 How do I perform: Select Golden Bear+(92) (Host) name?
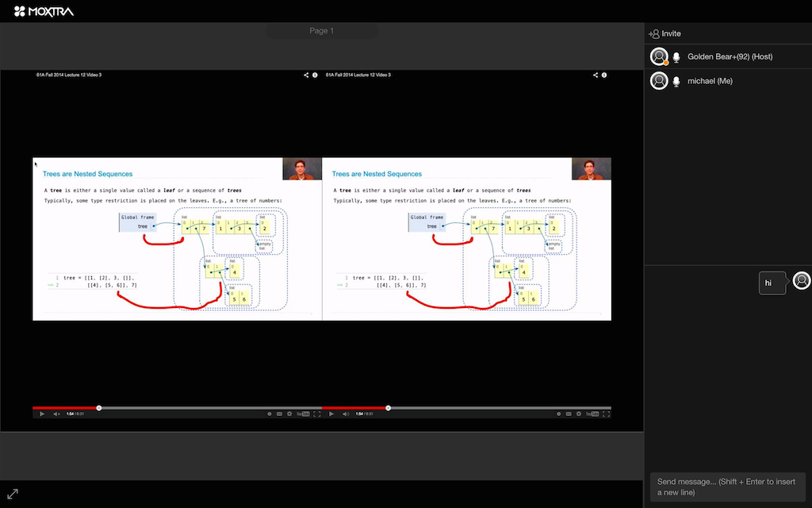point(730,56)
